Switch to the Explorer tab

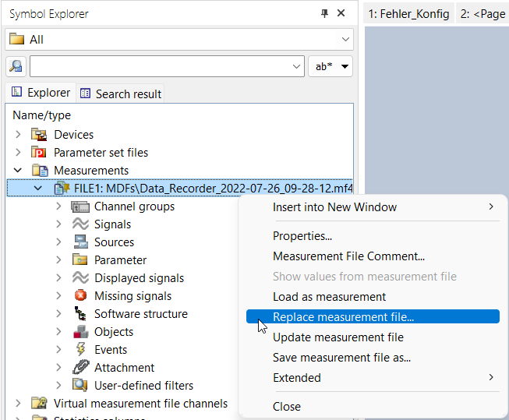tap(41, 93)
